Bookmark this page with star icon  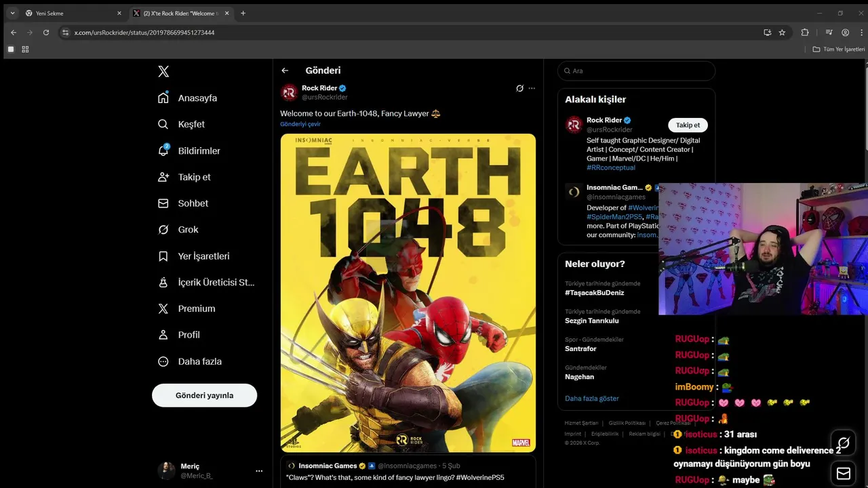782,32
